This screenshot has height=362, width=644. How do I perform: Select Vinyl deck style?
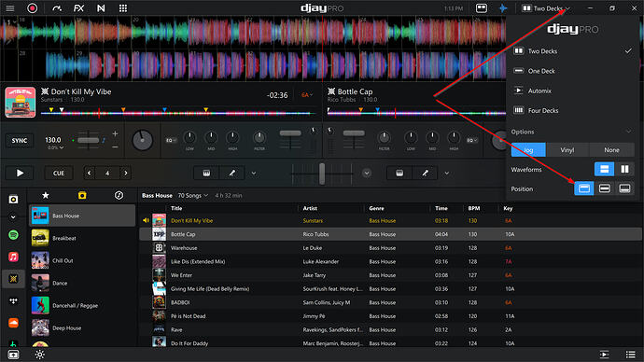click(567, 150)
